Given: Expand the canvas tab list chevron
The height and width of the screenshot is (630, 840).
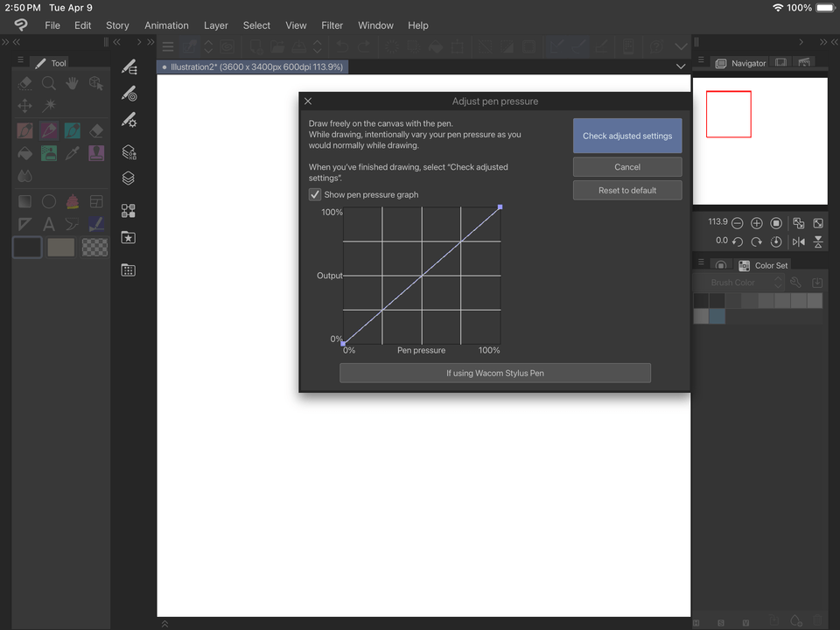Looking at the screenshot, I should (681, 66).
